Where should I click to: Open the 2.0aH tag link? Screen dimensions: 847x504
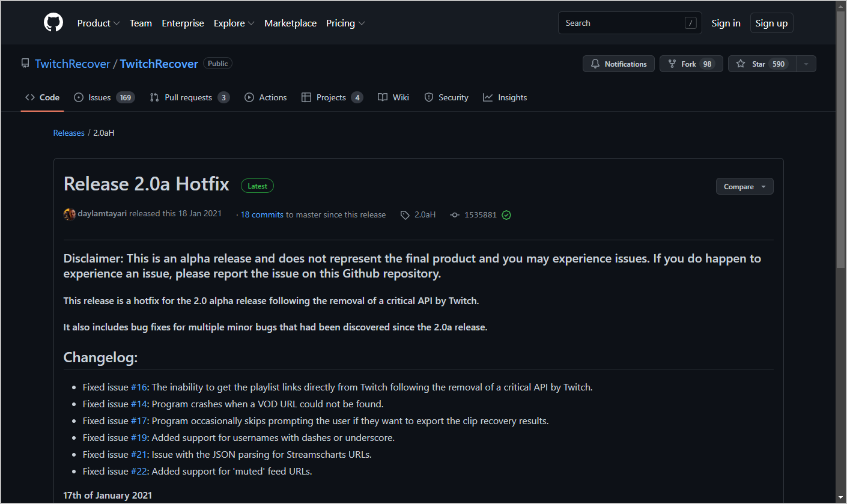[425, 214]
